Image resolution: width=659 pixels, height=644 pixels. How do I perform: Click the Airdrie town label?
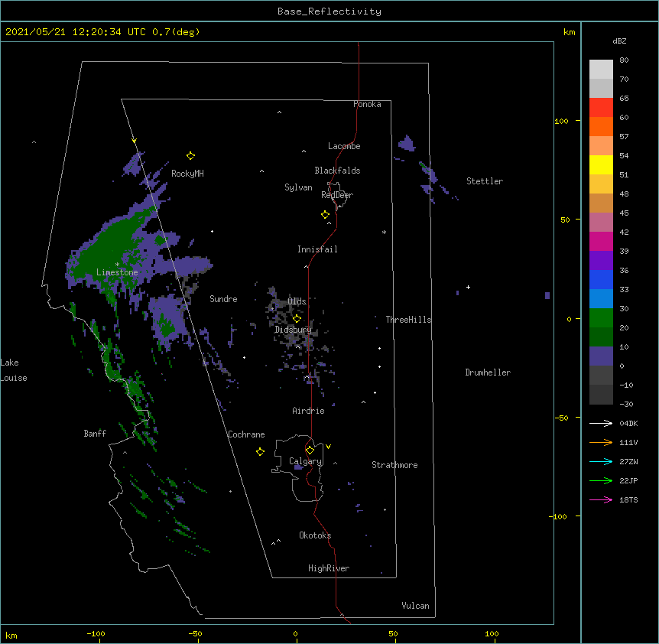[309, 411]
